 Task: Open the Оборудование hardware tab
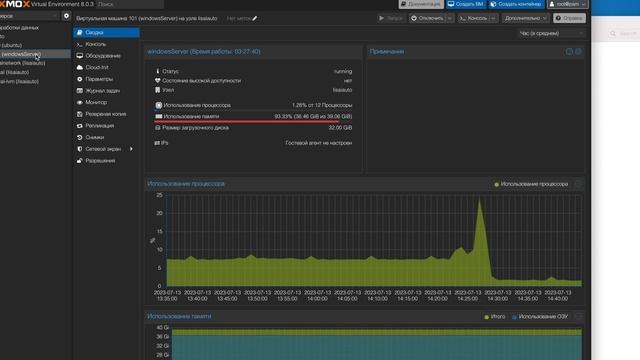pyautogui.click(x=106, y=56)
